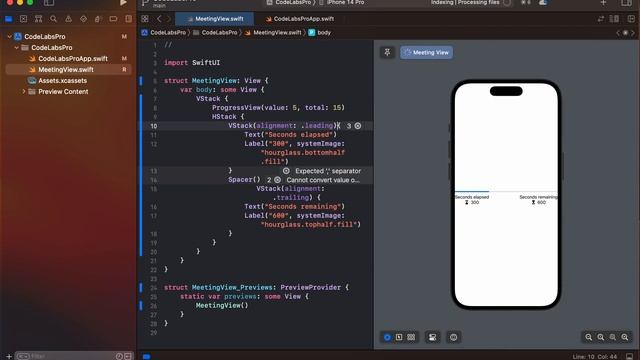Open the Test navigator diamond icon
This screenshot has height=360, width=640.
point(83,19)
